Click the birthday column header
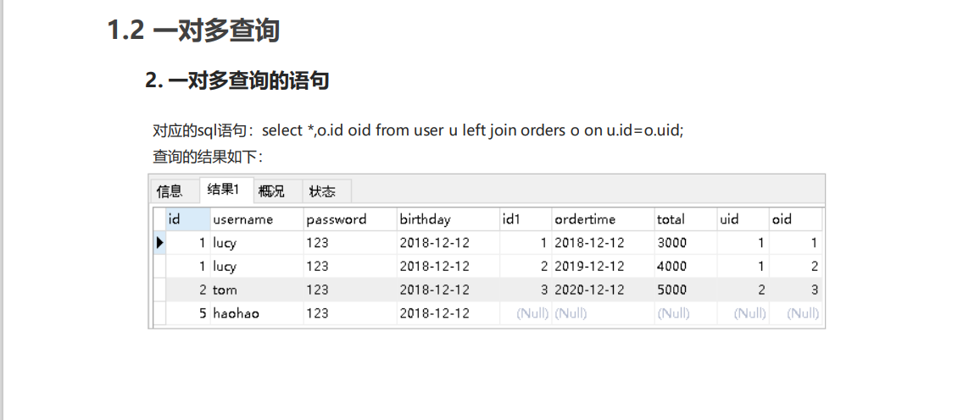 pyautogui.click(x=426, y=219)
